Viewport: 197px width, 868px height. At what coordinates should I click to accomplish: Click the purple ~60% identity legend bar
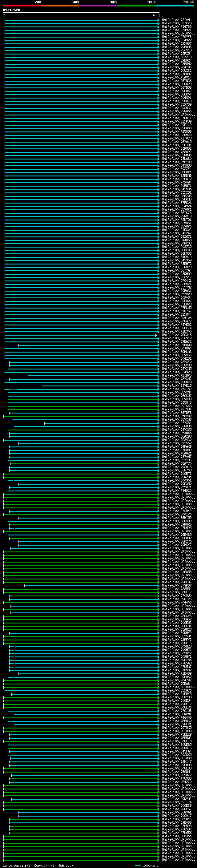(x=98, y=6)
